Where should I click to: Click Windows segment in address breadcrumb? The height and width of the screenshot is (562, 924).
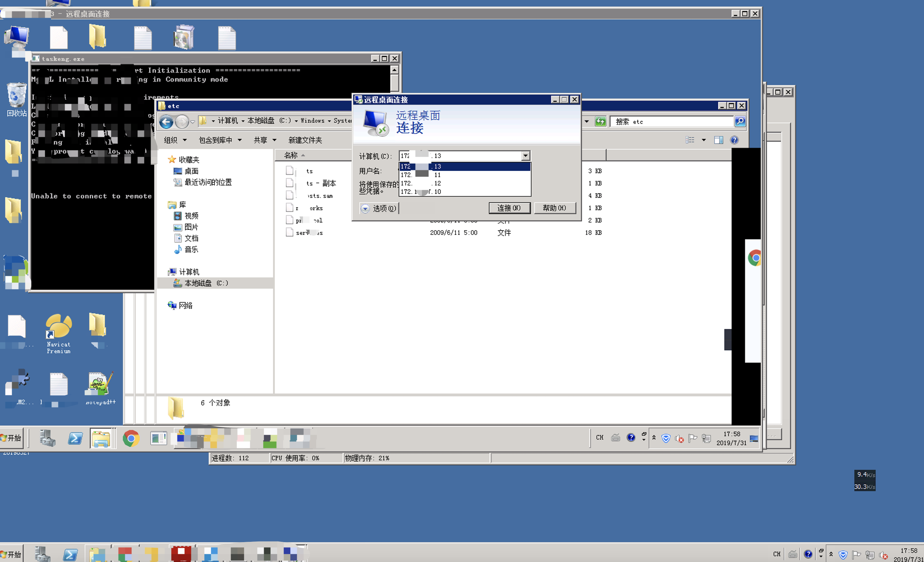point(313,120)
